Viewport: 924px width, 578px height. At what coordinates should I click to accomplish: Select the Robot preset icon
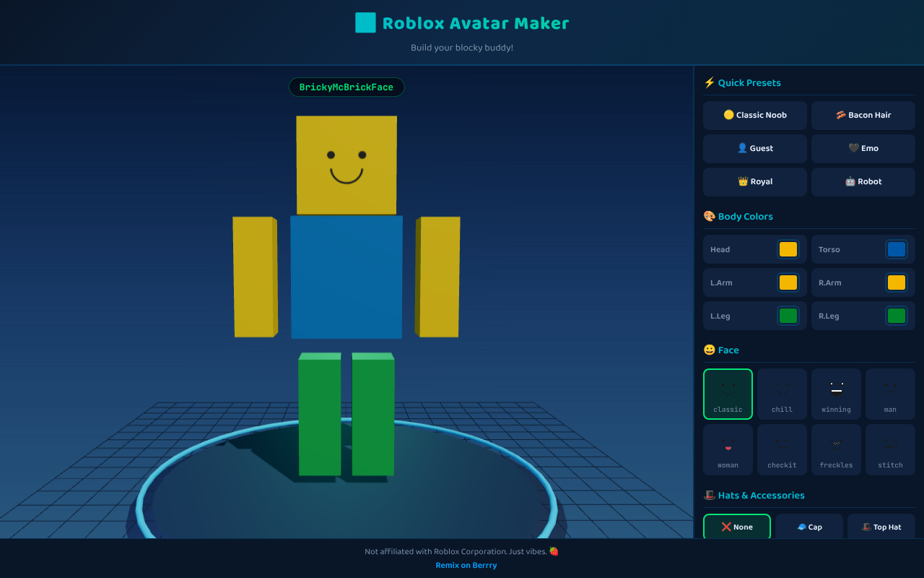pos(863,181)
